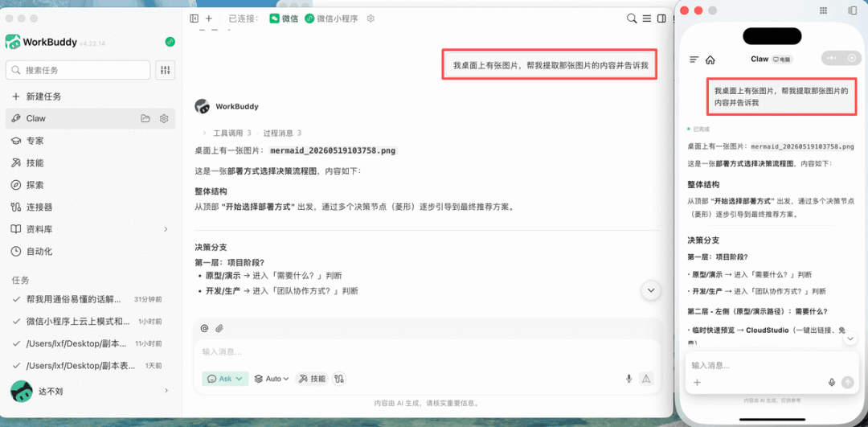This screenshot has height=427, width=868.
Task: Start voice input with the WorkBuddy microphone
Action: coord(628,379)
